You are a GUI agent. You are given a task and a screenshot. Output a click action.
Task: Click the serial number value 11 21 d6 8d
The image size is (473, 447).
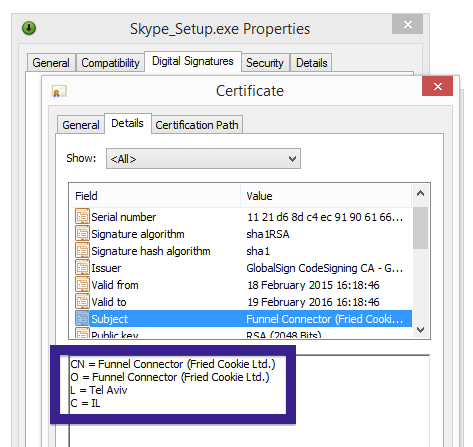pyautogui.click(x=325, y=217)
